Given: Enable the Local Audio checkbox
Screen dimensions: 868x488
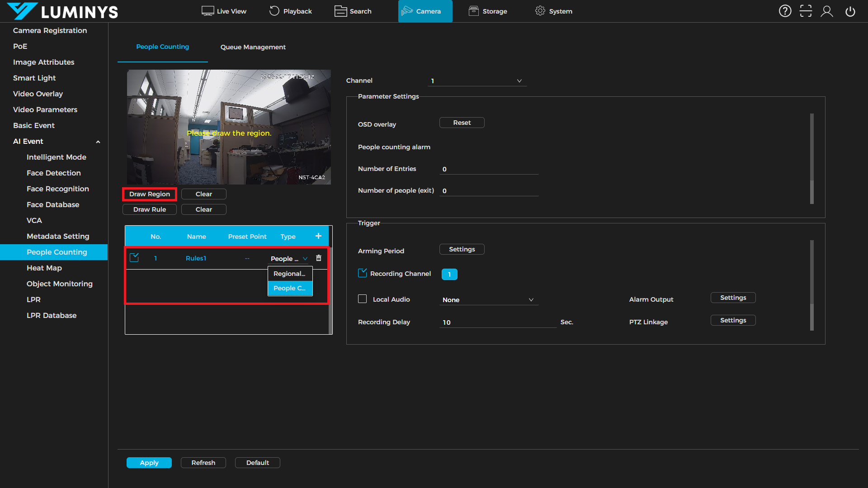Looking at the screenshot, I should pyautogui.click(x=362, y=299).
